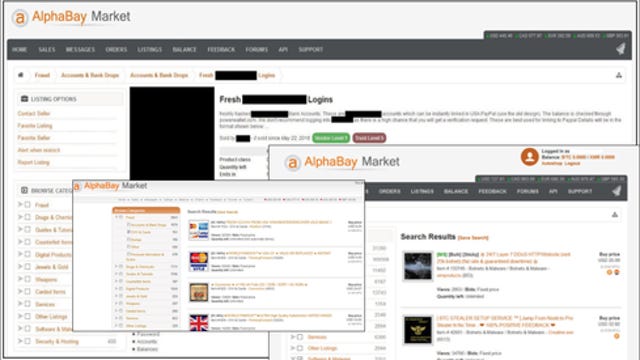Toggle the Carded Items checkbox
640x360 pixels.
(x=27, y=291)
